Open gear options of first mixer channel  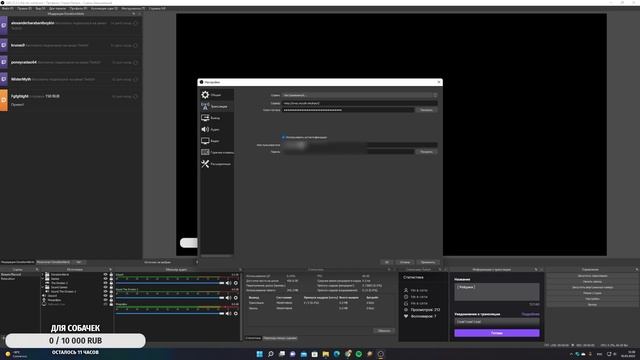(236, 283)
